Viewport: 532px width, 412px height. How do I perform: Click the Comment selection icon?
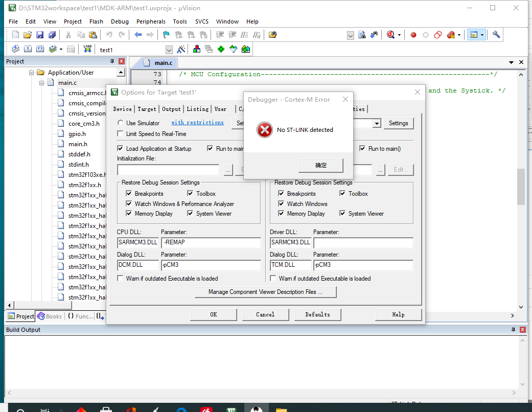click(x=244, y=35)
